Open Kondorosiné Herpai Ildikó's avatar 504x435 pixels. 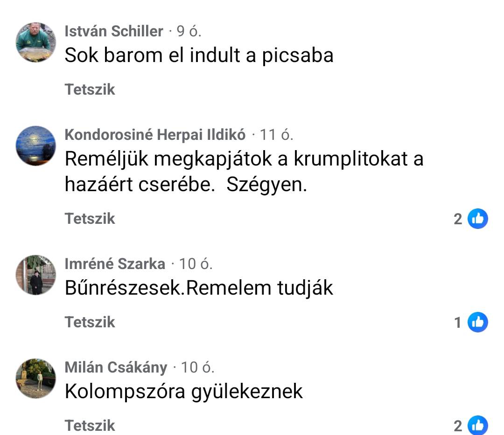point(36,145)
